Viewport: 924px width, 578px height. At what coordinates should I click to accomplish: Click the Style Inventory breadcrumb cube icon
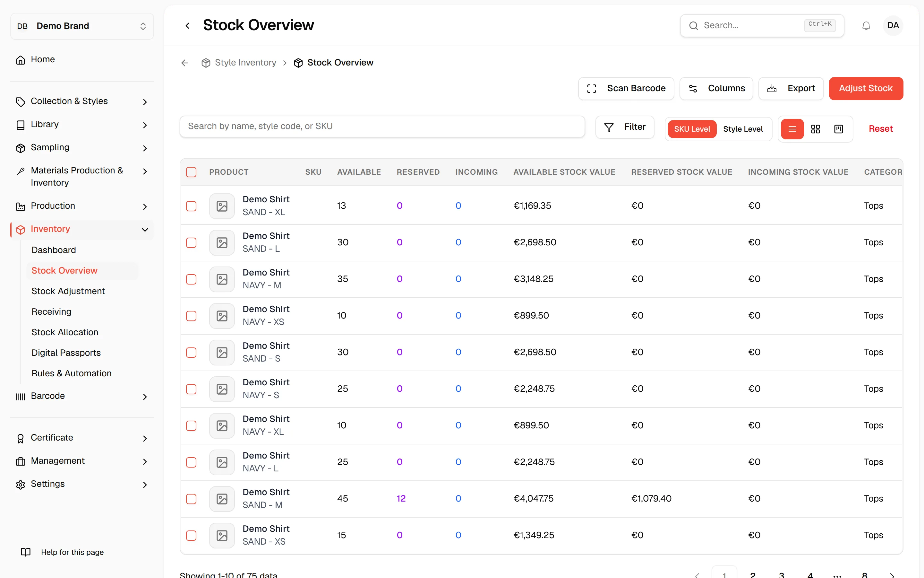point(206,63)
